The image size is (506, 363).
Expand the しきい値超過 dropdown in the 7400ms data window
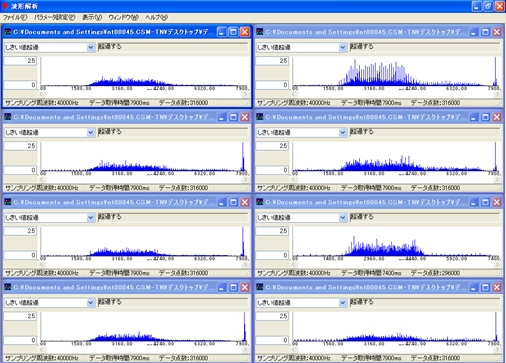[342, 218]
